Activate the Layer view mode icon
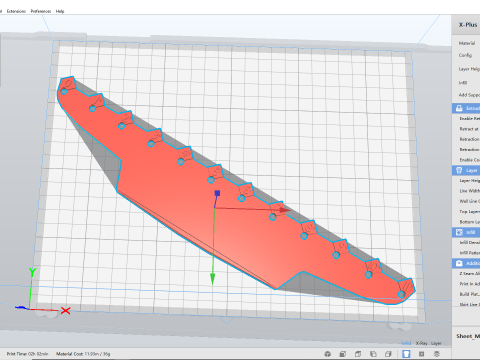 tap(437, 354)
